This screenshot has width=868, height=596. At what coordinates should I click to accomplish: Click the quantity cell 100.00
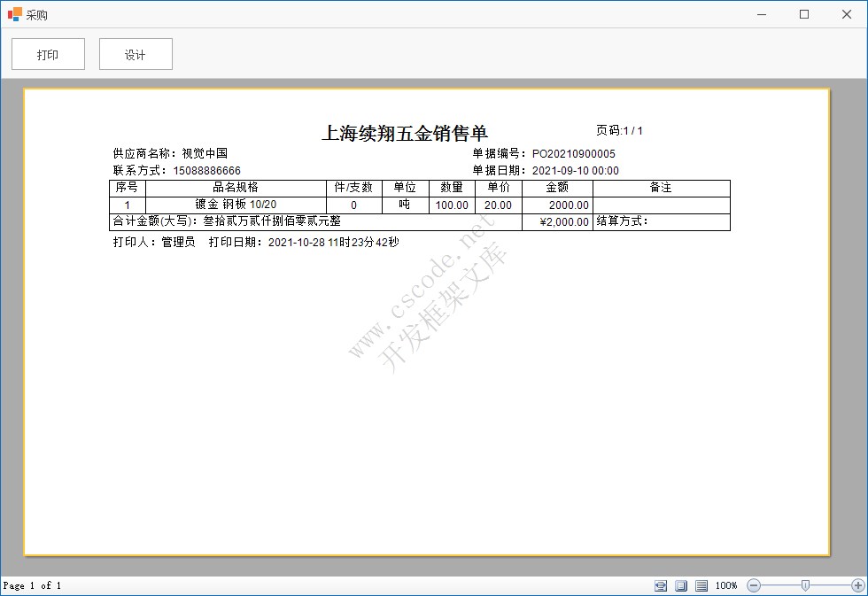(452, 205)
